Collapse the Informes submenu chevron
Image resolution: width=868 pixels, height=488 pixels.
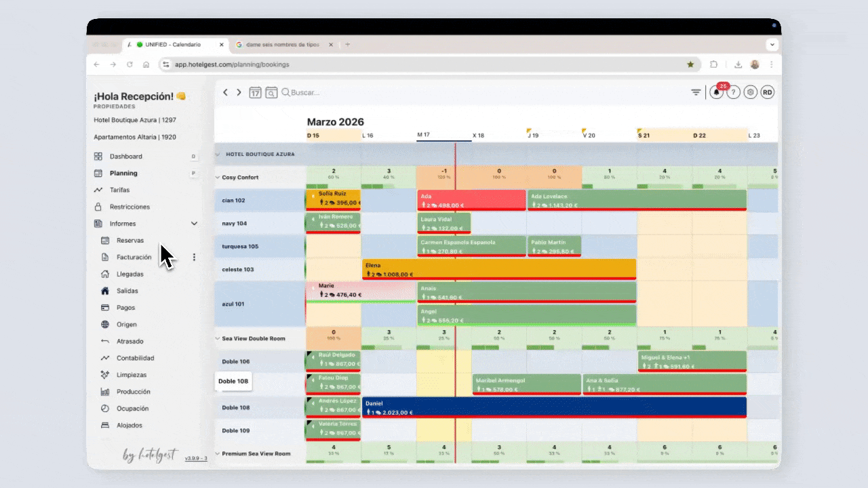[x=194, y=224]
